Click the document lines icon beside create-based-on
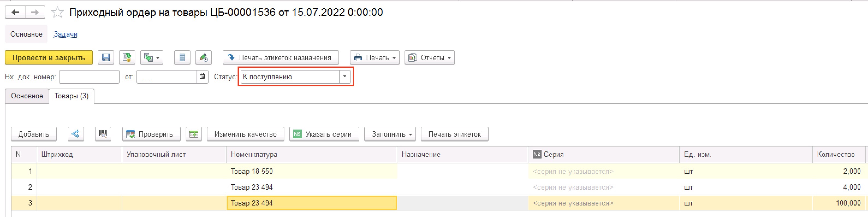Screen dimensions: 868x217 click(x=182, y=58)
